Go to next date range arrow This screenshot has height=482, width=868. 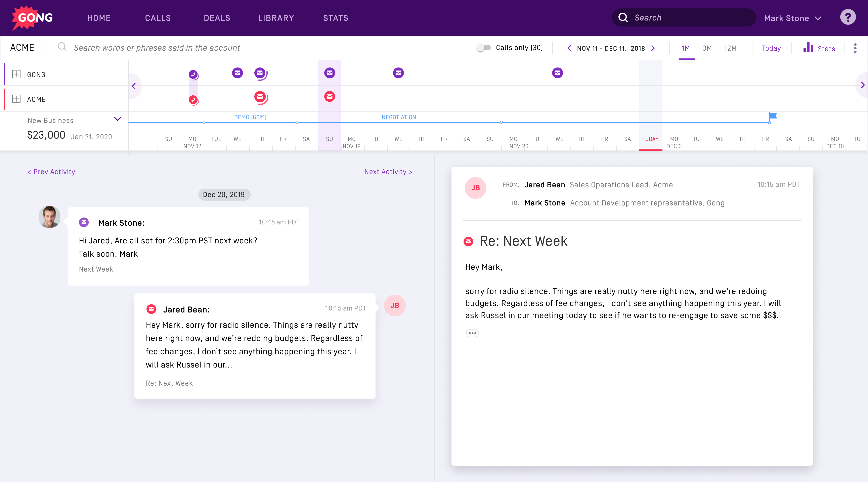[653, 48]
